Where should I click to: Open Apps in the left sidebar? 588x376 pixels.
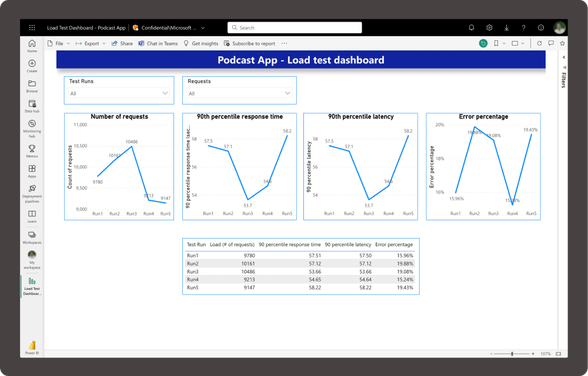click(32, 171)
